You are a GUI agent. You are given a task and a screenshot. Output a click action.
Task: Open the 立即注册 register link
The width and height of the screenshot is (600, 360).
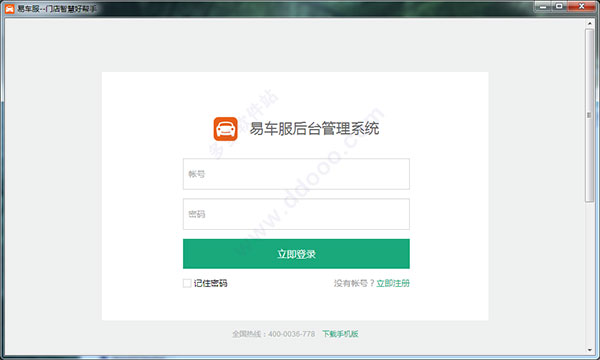pos(393,283)
